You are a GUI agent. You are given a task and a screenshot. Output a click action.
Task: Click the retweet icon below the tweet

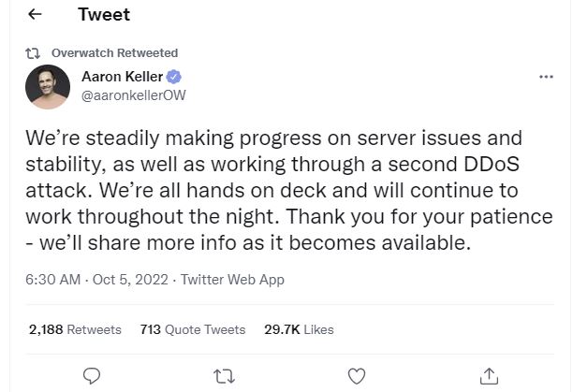(224, 375)
